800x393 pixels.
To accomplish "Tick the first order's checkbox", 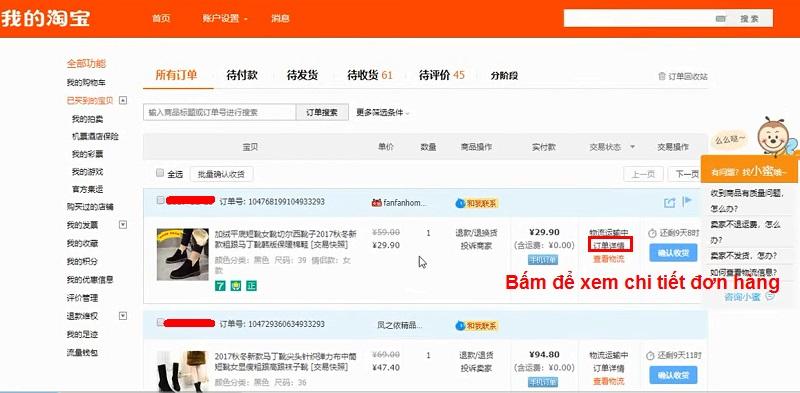I will coord(161,201).
